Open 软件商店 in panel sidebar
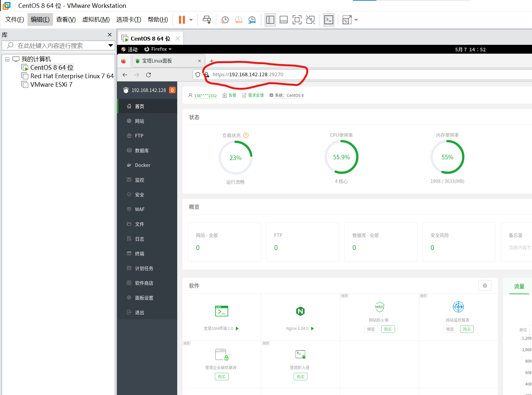The height and width of the screenshot is (395, 532). (x=147, y=283)
